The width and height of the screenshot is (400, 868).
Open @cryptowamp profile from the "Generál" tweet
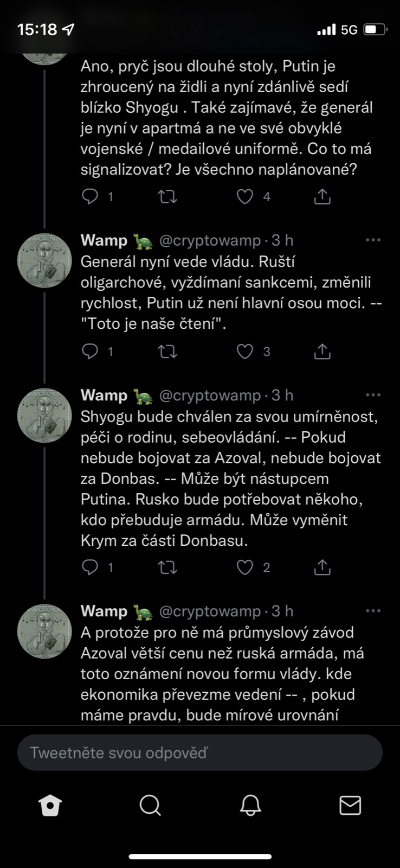(45, 261)
